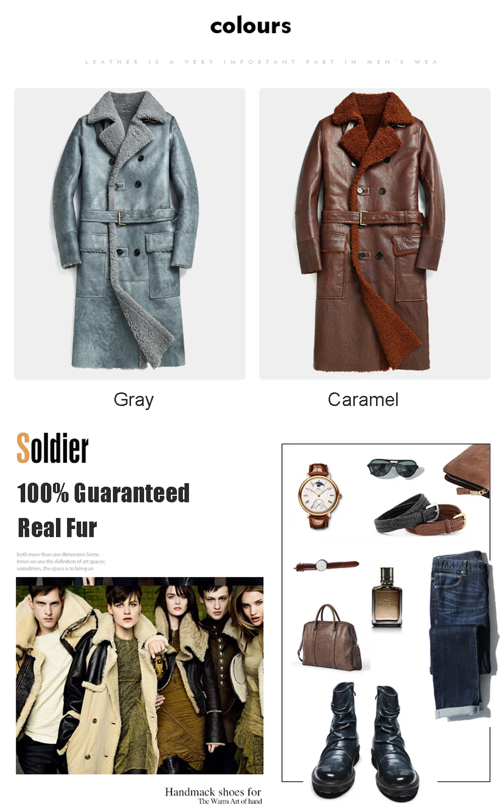Screen dimensions: 504x812
Task: Click the slim watch lying sideways
Action: pyautogui.click(x=327, y=565)
